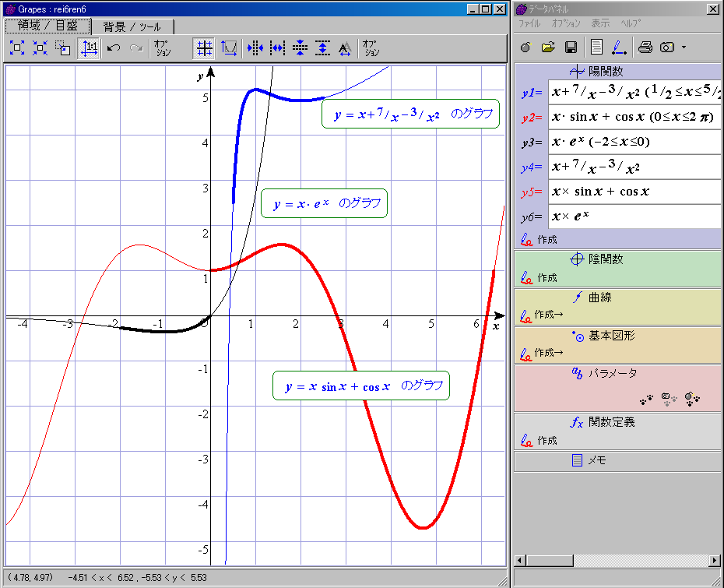Expand the 陰関数 section header

click(596, 259)
